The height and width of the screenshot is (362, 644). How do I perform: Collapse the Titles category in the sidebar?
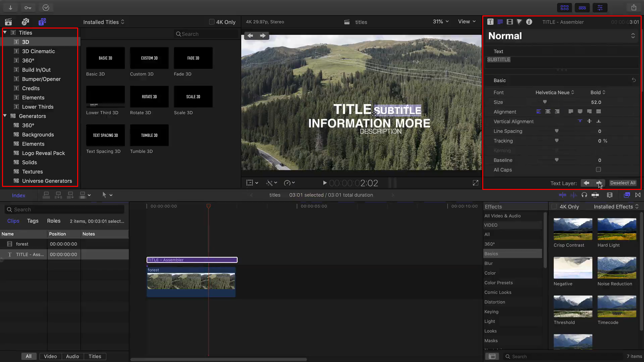(x=5, y=33)
